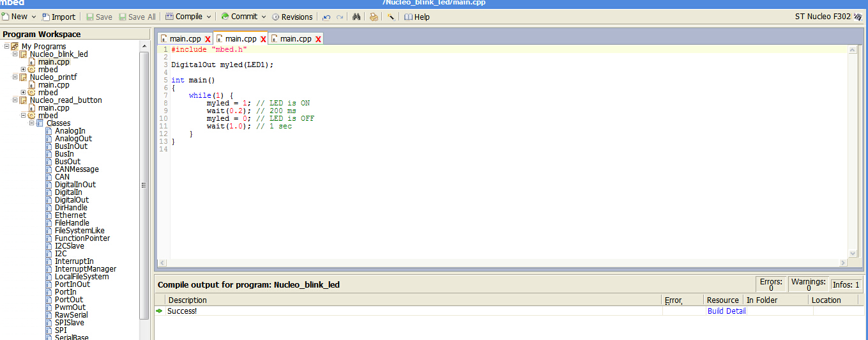The image size is (868, 340).
Task: Click the workspace tree vertical scrollbar
Action: pyautogui.click(x=144, y=185)
